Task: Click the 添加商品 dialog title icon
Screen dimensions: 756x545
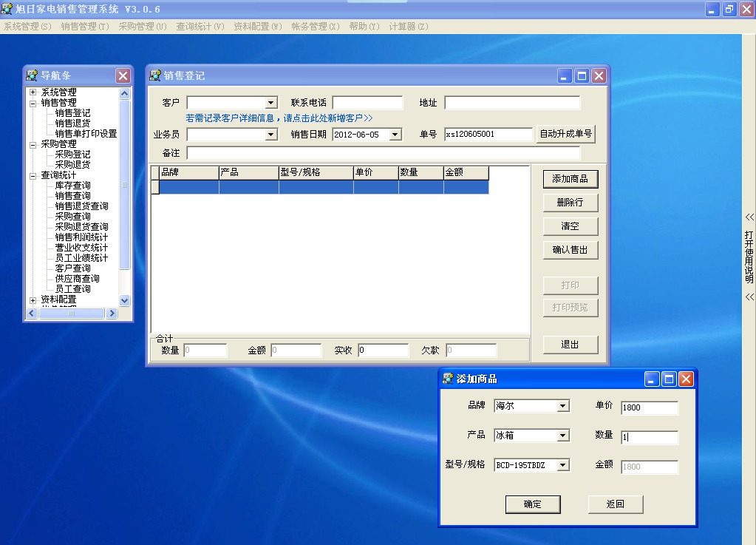Action: (448, 379)
